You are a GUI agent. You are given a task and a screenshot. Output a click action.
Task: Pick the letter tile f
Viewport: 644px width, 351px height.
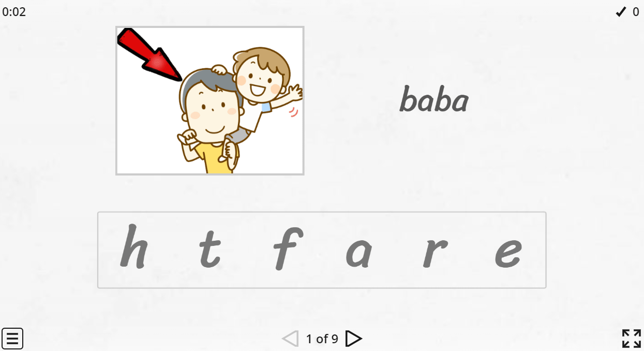(284, 250)
